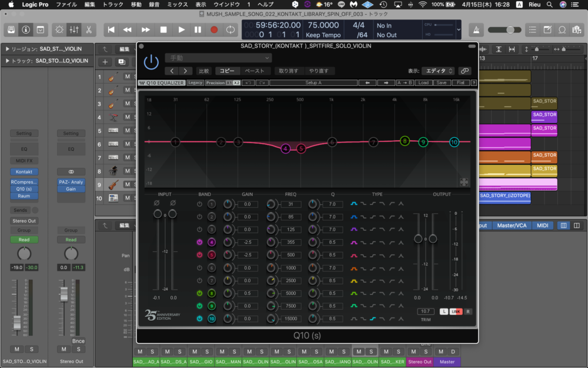The height and width of the screenshot is (368, 588).
Task: Open the トラック menu in menu bar
Action: click(x=113, y=4)
